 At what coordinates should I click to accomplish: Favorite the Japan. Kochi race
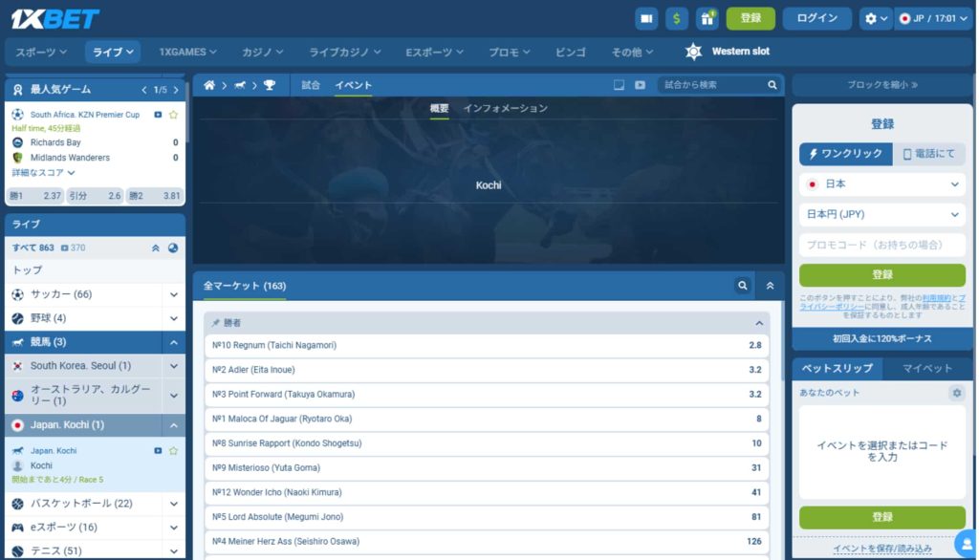click(174, 451)
